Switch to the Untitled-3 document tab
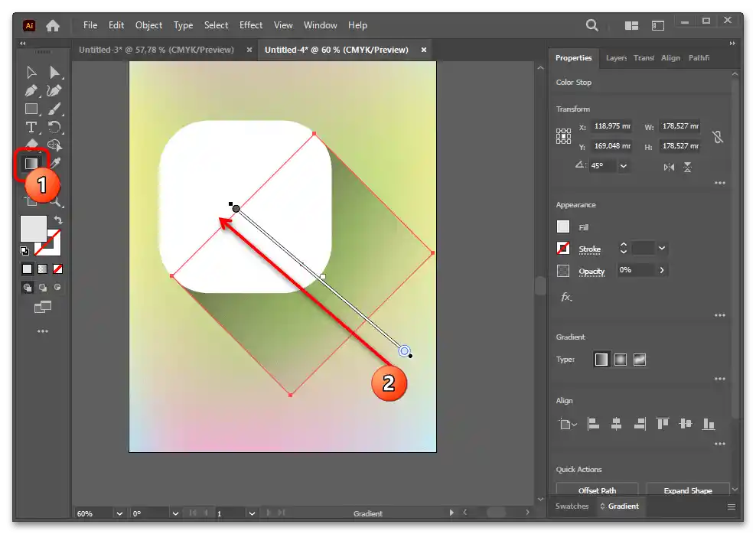The width and height of the screenshot is (756, 534). tap(160, 50)
